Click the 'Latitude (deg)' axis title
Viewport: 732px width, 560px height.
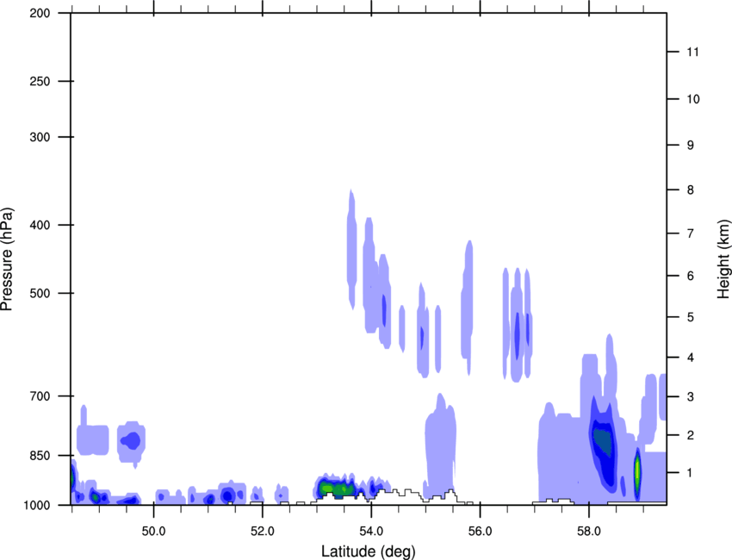point(368,551)
